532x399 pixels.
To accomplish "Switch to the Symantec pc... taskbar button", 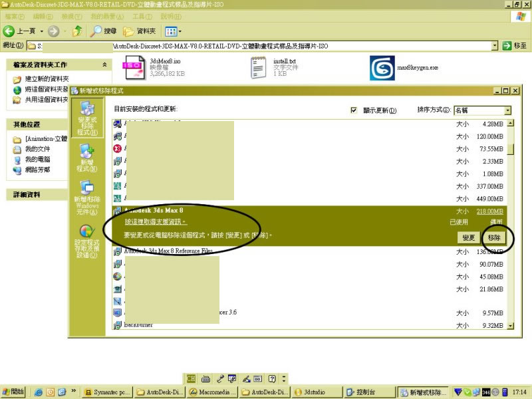I will (108, 392).
